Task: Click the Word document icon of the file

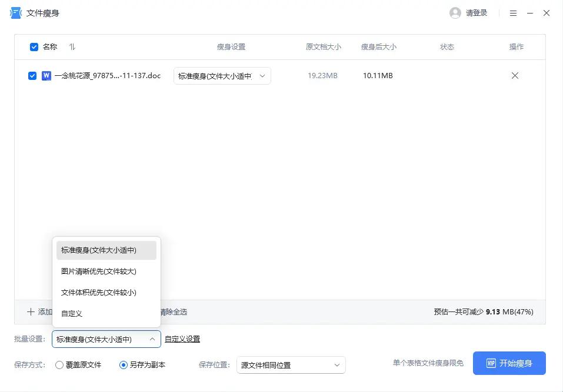Action: [47, 75]
